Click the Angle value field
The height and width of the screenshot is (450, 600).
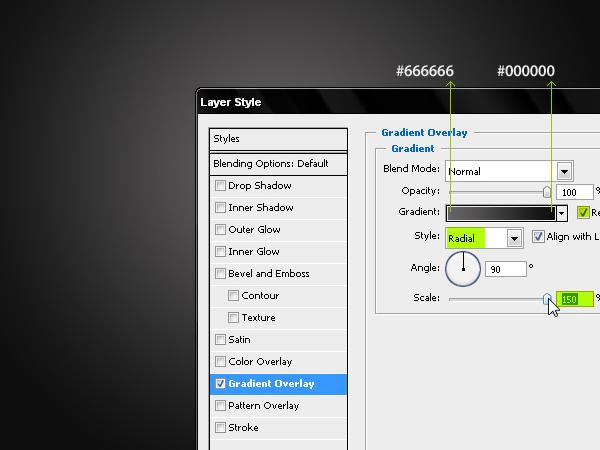[505, 269]
